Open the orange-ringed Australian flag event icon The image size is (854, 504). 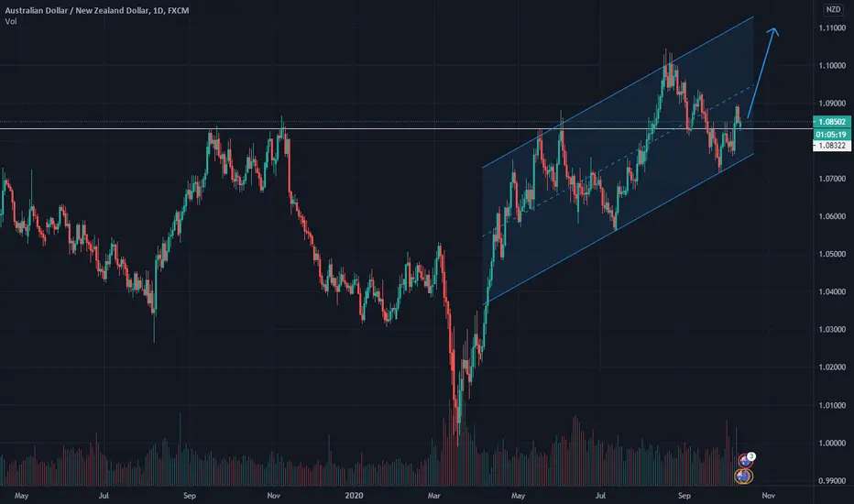pos(743,477)
